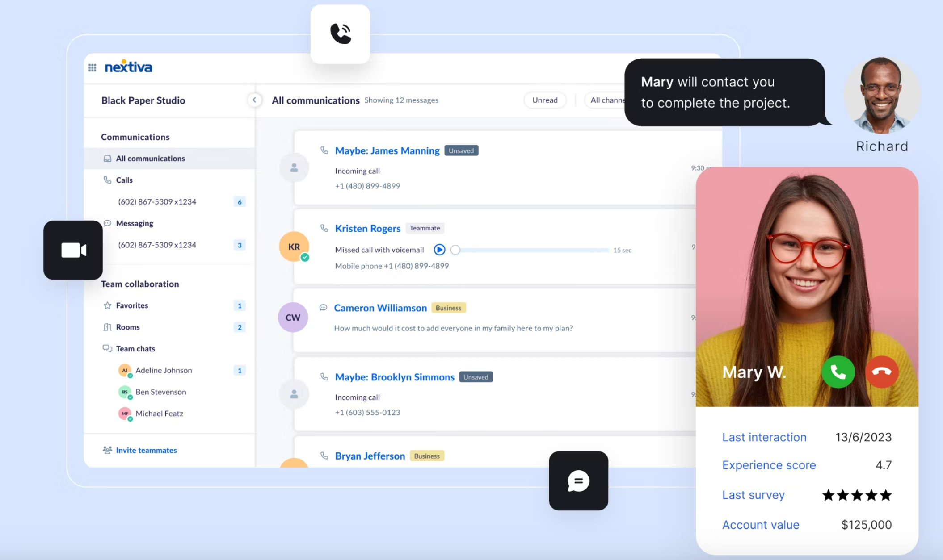Screen dimensions: 943x560
Task: Open Rooms in Team collaboration section
Action: [128, 327]
